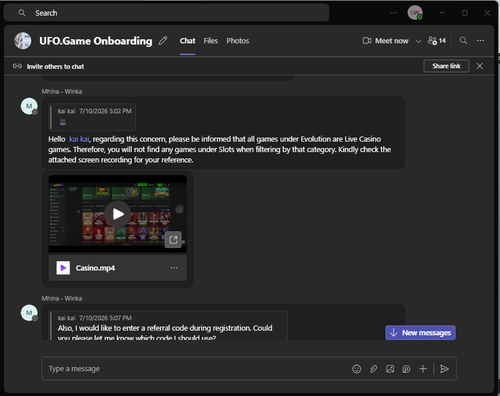Click the Casino.mp4 file icon
500x396 pixels.
point(63,268)
